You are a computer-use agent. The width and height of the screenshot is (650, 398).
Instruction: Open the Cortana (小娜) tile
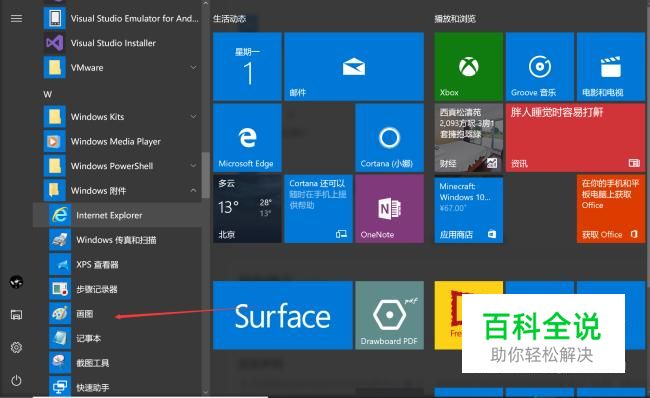coord(389,138)
